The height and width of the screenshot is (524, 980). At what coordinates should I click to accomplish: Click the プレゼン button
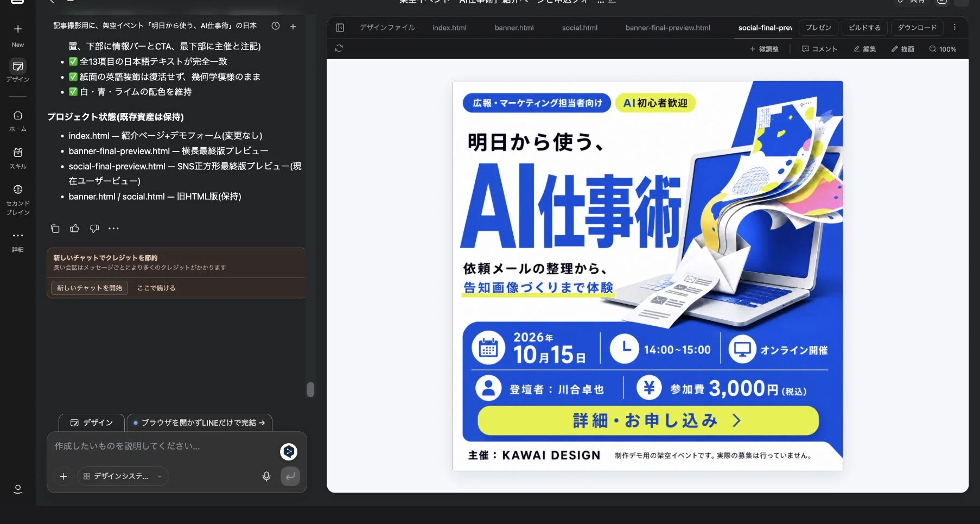pos(818,27)
